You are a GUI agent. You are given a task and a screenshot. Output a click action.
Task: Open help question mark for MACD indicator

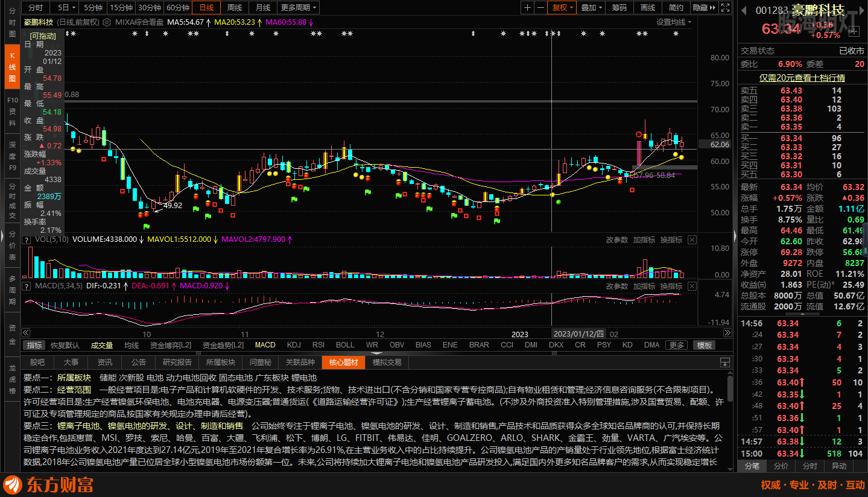28,286
